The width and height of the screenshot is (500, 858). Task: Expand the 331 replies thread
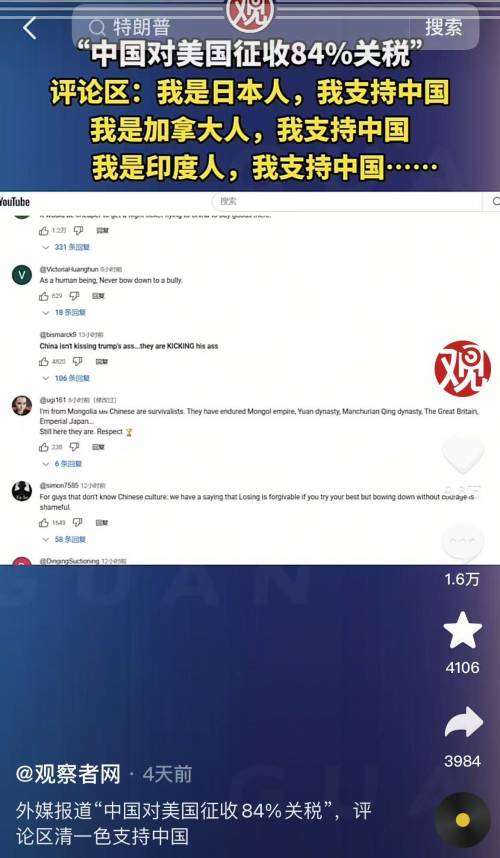(67, 247)
